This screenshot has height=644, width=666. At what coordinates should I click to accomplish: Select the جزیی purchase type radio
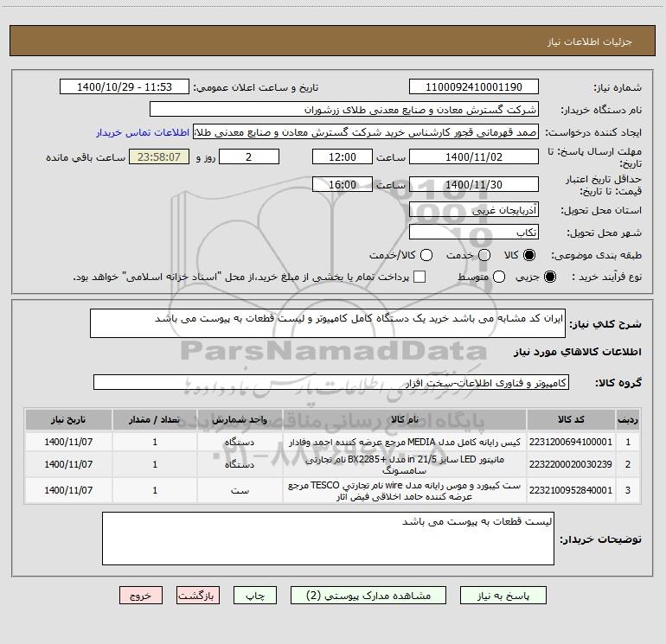tap(549, 277)
